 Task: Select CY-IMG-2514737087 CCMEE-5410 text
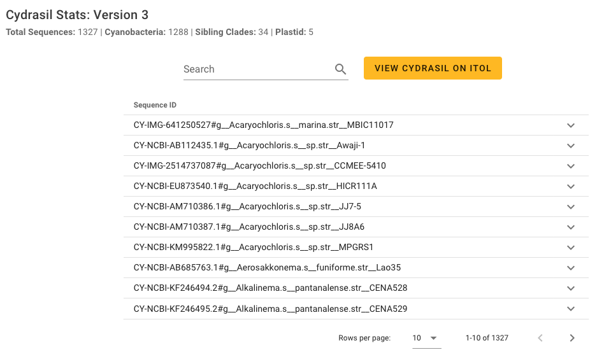pos(259,166)
